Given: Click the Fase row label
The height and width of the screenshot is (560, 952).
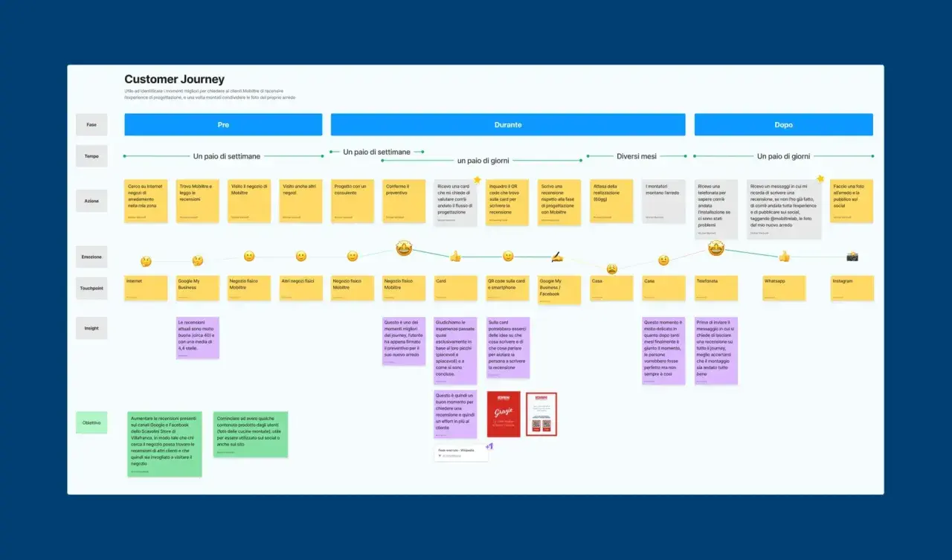Looking at the screenshot, I should [x=91, y=125].
